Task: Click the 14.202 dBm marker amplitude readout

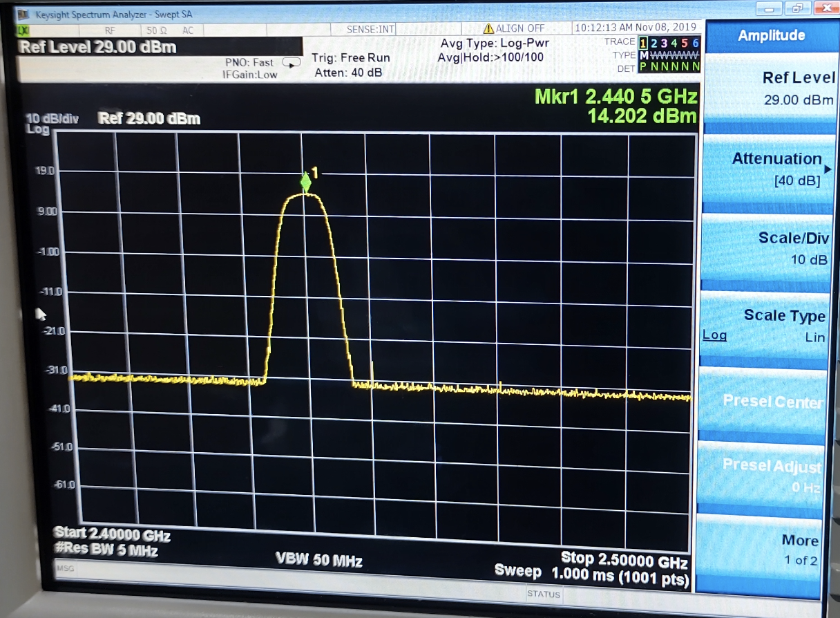Action: [x=642, y=116]
